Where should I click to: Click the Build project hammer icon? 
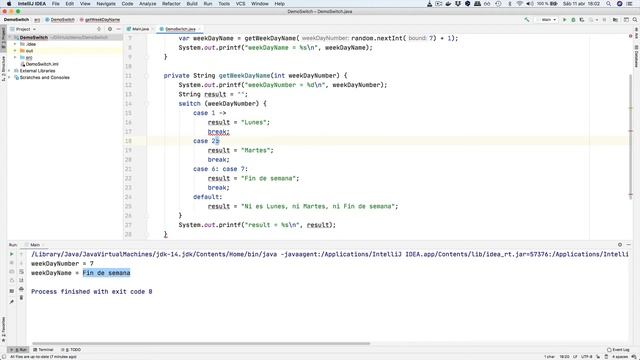pos(527,20)
